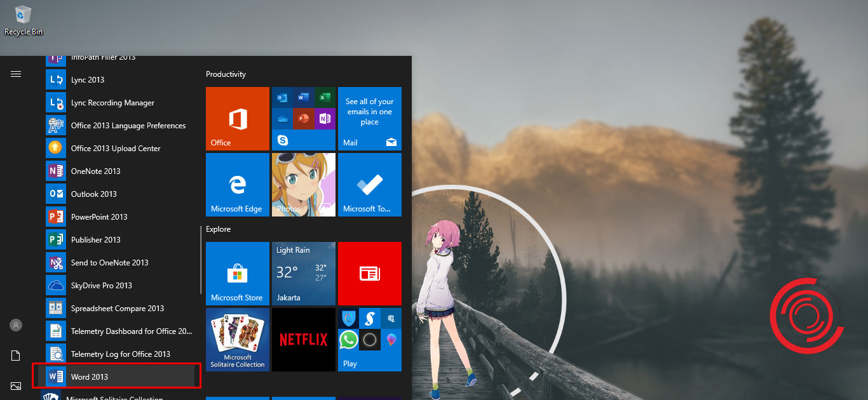Open Documents from the Start menu rail
This screenshot has width=868, height=400.
pos(16,355)
